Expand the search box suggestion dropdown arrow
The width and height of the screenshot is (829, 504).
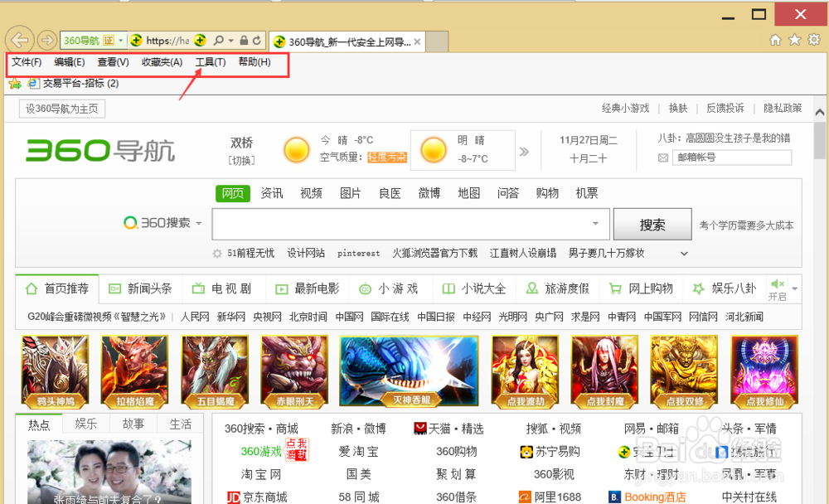[596, 224]
